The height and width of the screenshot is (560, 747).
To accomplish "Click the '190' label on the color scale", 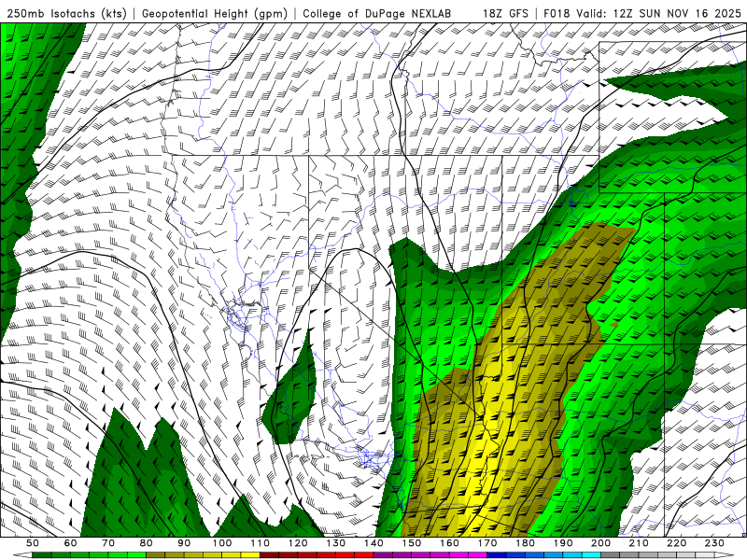I will 563,543.
